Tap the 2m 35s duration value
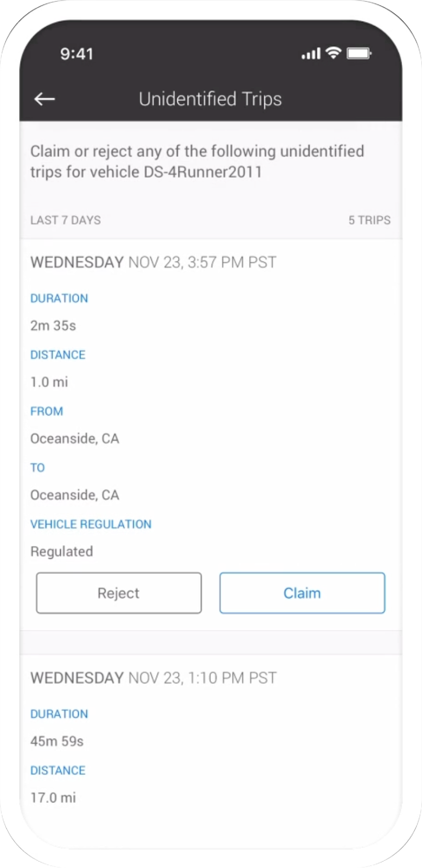The image size is (422, 868). tap(53, 325)
